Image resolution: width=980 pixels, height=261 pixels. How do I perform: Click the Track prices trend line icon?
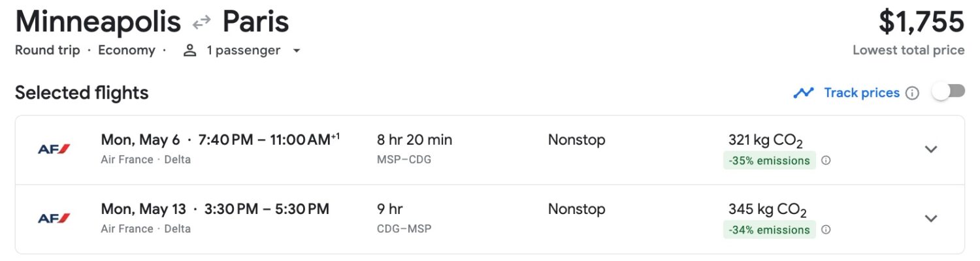click(x=804, y=93)
